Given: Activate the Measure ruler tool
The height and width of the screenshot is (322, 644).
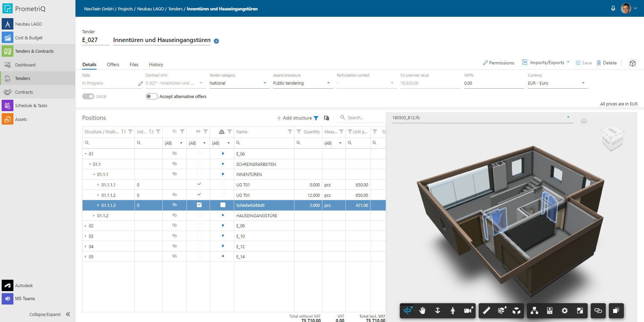Looking at the screenshot, I should click(486, 311).
